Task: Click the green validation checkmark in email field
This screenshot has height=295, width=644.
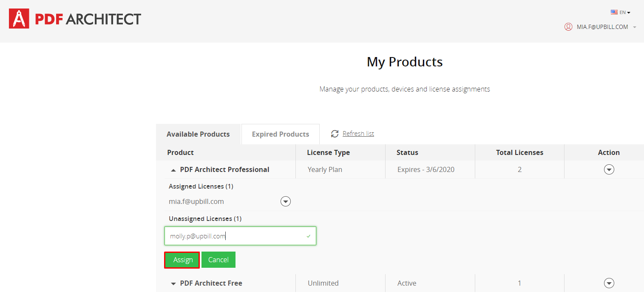Action: [x=309, y=236]
